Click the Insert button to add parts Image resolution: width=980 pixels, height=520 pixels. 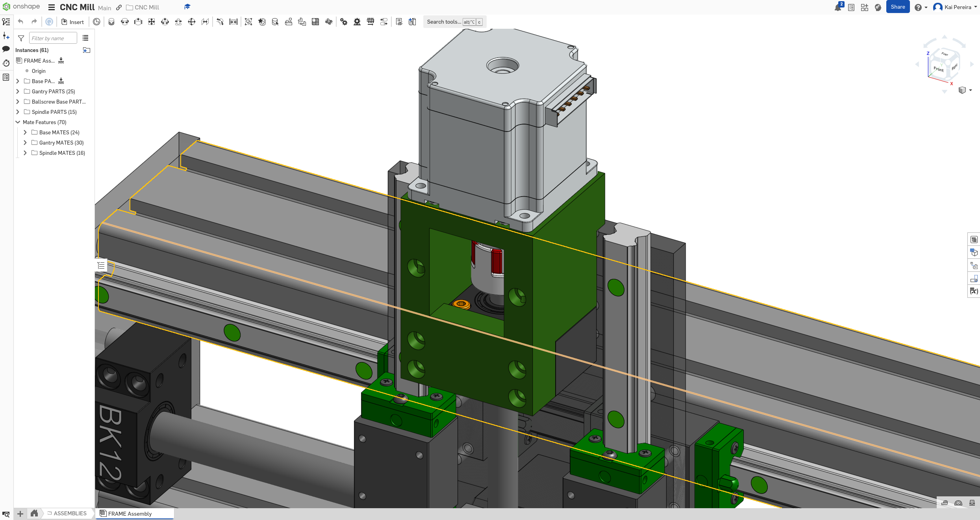coord(73,22)
